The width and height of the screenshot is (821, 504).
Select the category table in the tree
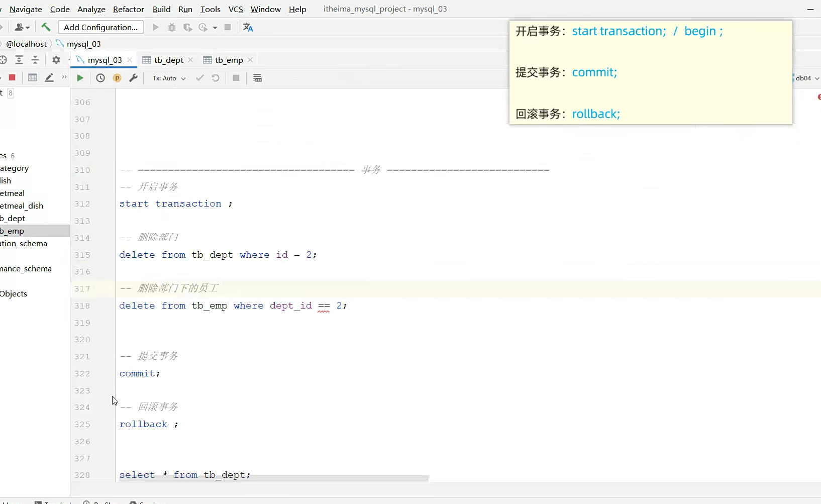(15, 168)
